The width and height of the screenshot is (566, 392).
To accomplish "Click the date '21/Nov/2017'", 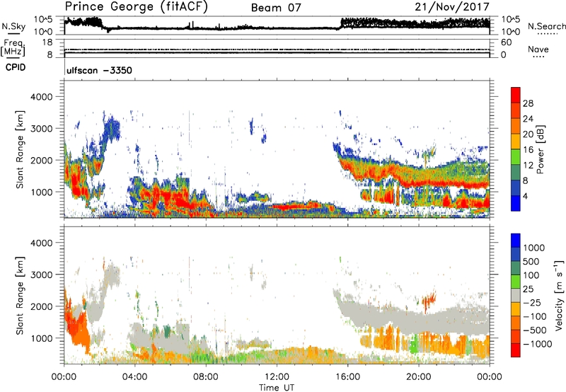I will [452, 6].
